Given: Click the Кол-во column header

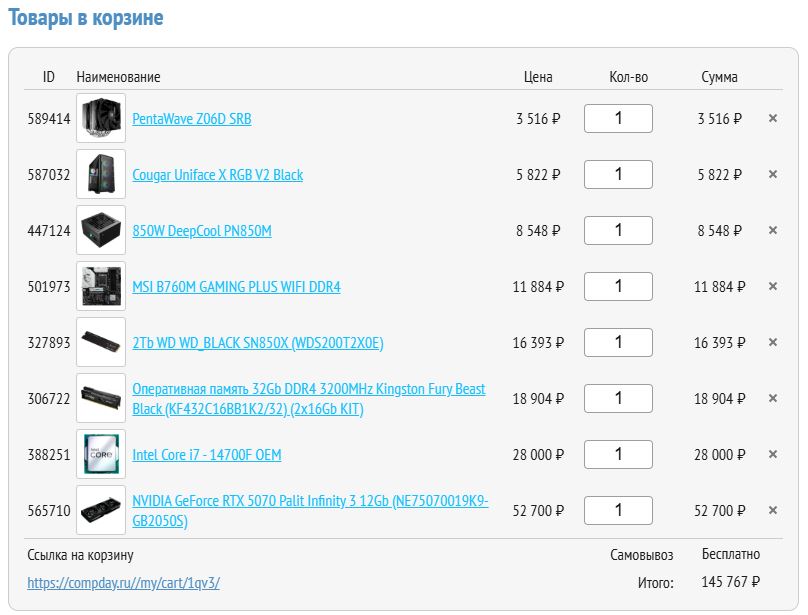Looking at the screenshot, I should pyautogui.click(x=629, y=77).
